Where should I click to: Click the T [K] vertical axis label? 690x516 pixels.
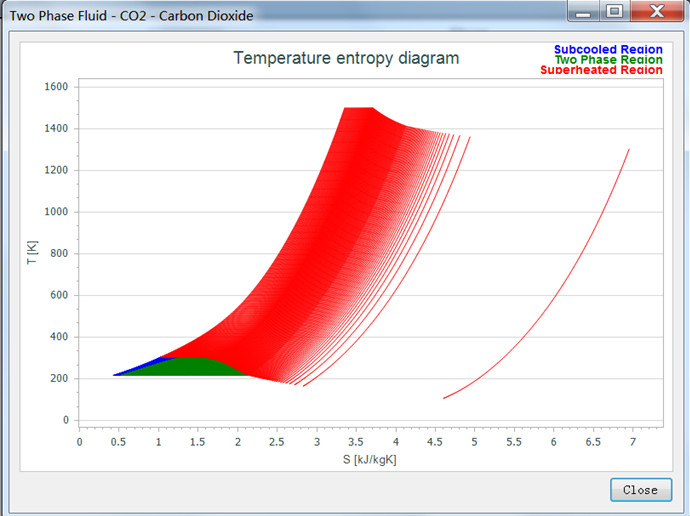point(33,253)
